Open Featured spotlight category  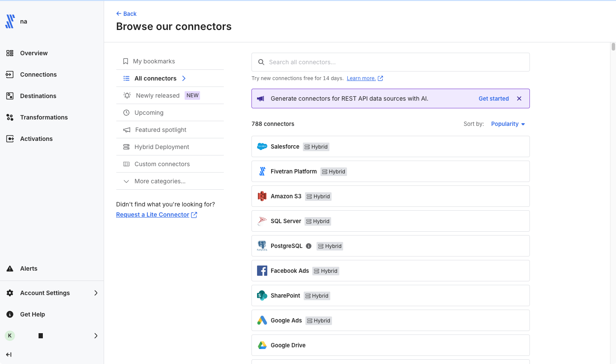(x=170, y=130)
